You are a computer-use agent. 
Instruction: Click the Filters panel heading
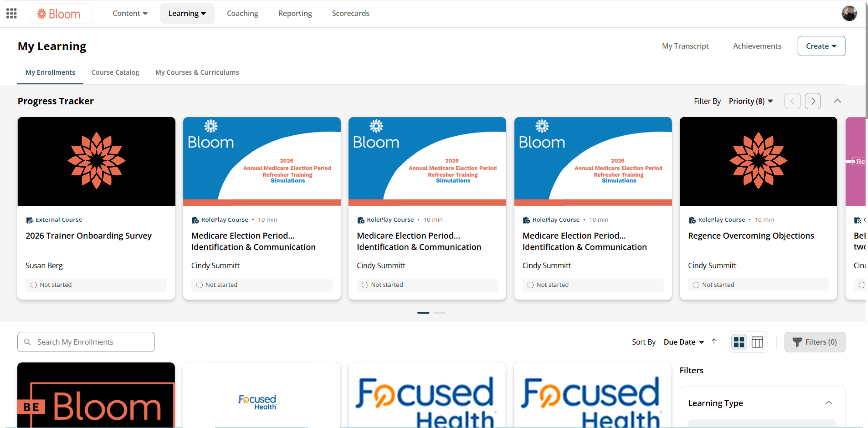pos(691,370)
